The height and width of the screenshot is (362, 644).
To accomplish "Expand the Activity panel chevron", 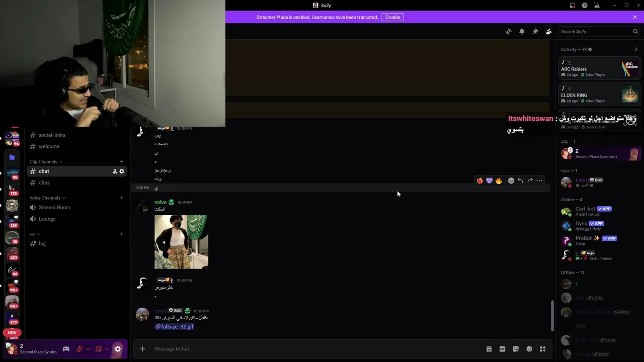I will coord(636,49).
